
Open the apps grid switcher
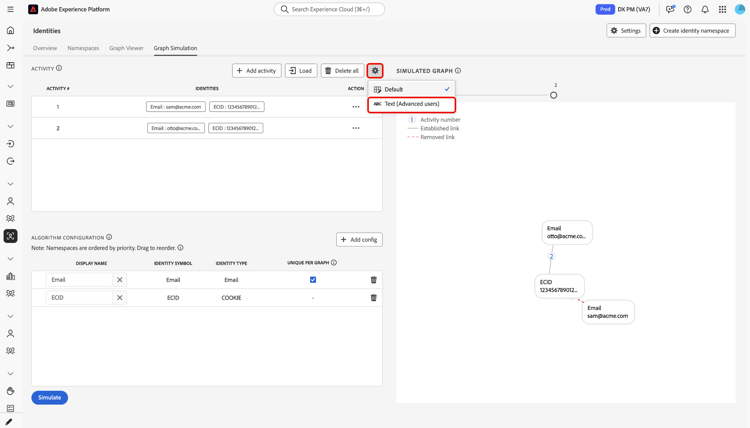(722, 9)
